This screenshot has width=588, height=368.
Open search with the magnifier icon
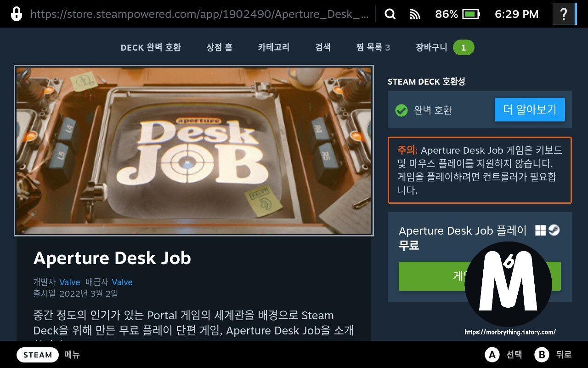click(390, 14)
